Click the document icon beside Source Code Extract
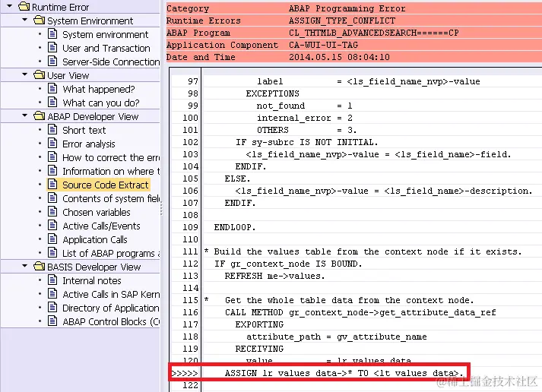Image resolution: width=542 pixels, height=392 pixels. [x=52, y=184]
